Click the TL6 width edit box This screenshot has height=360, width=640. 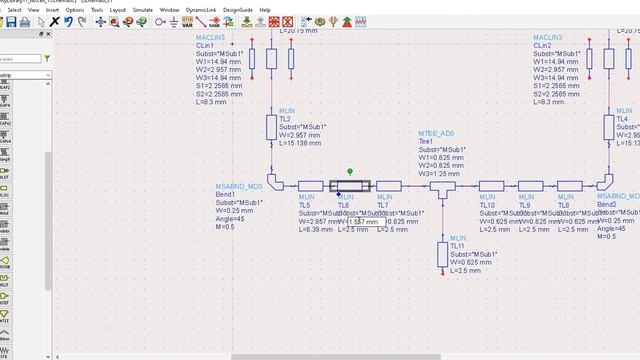[x=366, y=222]
